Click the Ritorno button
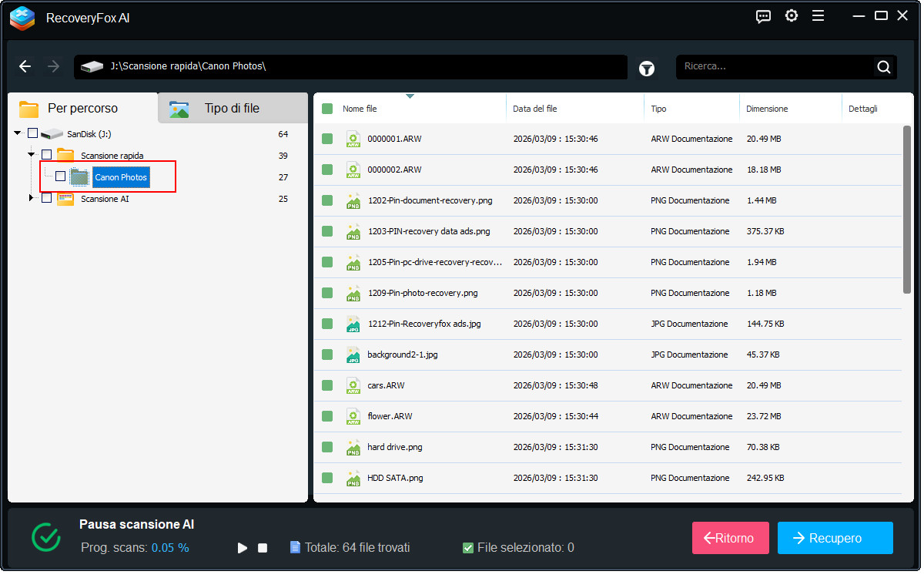 tap(731, 538)
